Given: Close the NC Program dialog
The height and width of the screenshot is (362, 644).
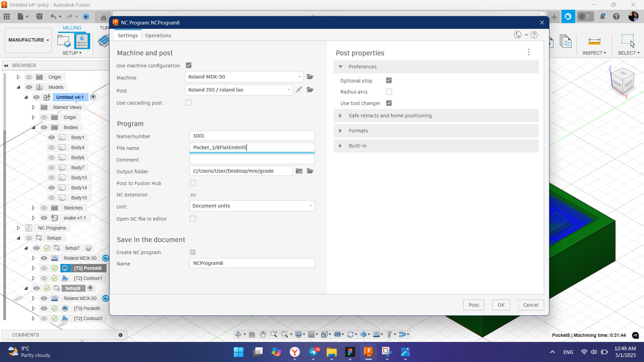Looking at the screenshot, I should click(542, 22).
